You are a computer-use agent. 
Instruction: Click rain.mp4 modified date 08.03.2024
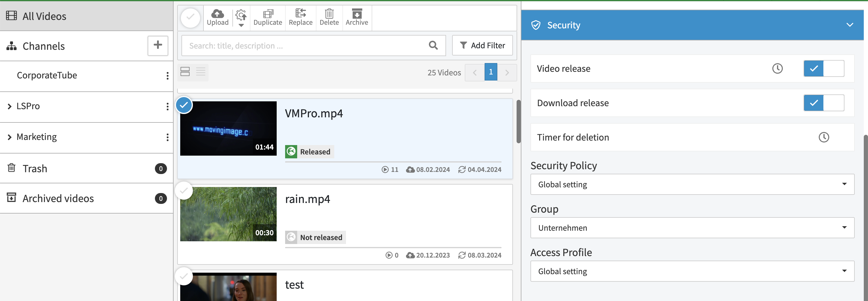(x=480, y=255)
